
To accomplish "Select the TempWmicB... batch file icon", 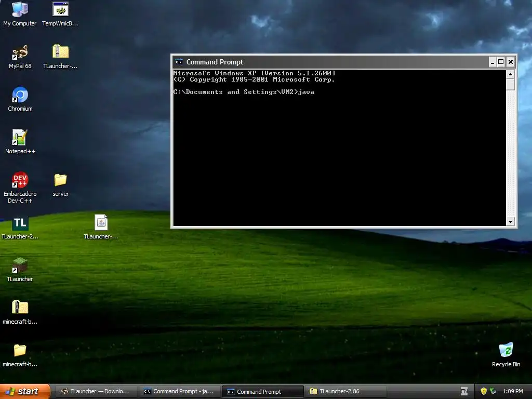I will [x=60, y=14].
